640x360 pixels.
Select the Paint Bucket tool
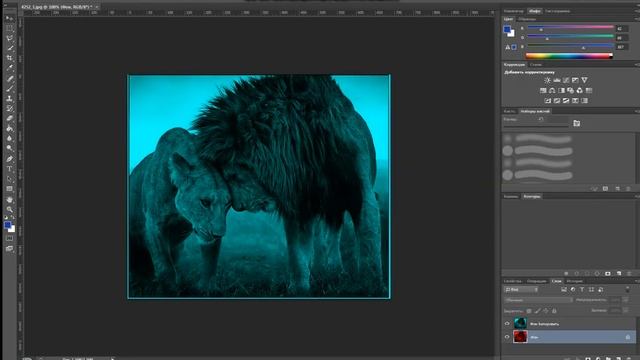coord(9,129)
